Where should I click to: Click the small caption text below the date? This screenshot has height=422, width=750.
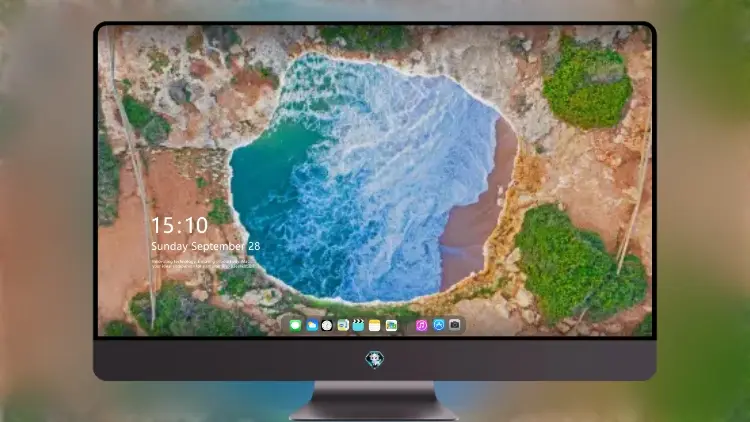(203, 264)
